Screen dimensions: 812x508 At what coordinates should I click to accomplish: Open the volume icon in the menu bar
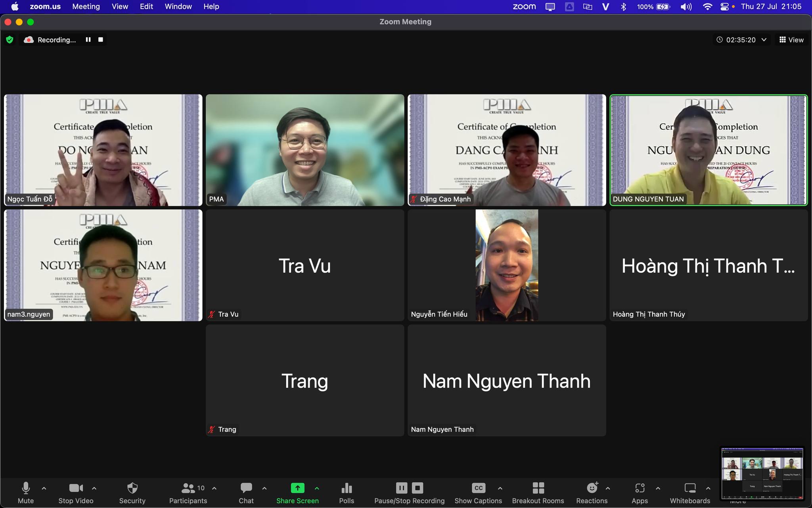click(x=686, y=6)
